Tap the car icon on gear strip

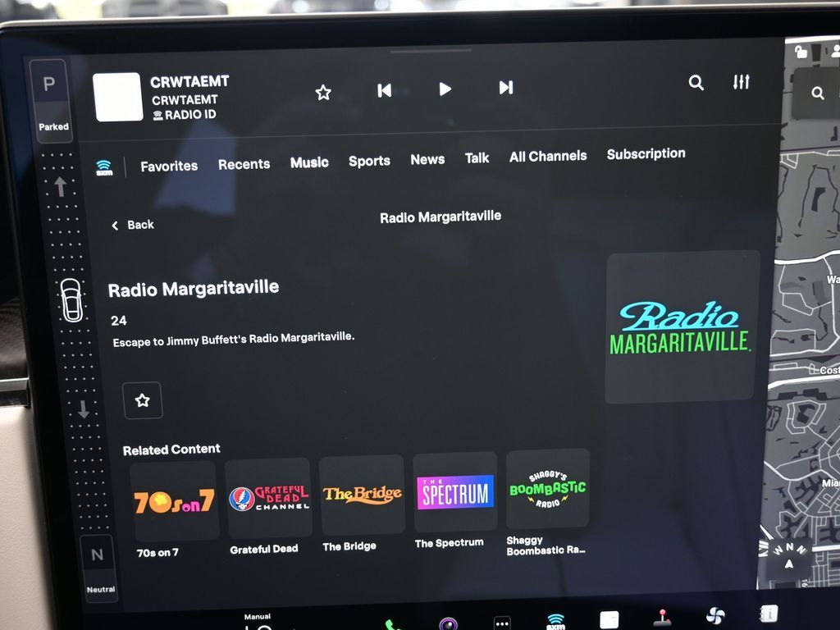click(x=71, y=300)
